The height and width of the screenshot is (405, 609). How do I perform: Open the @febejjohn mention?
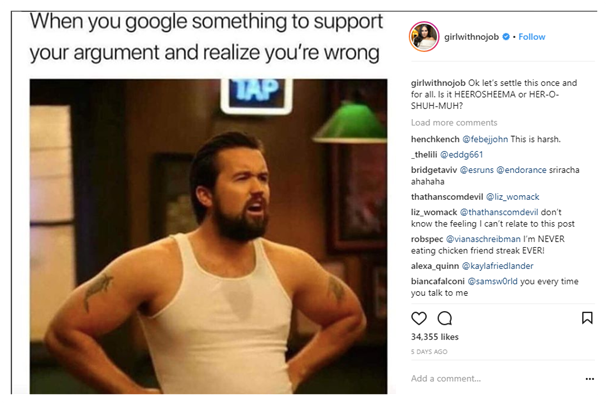485,139
